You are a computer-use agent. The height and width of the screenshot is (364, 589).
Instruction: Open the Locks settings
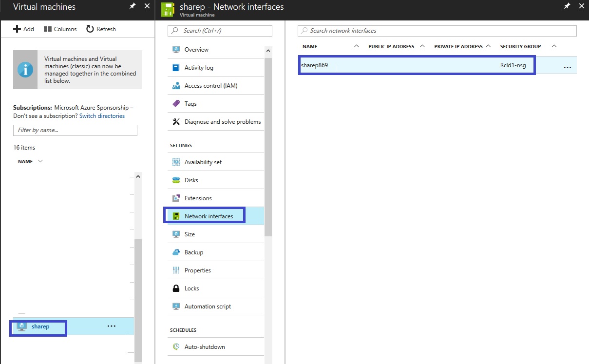[191, 288]
